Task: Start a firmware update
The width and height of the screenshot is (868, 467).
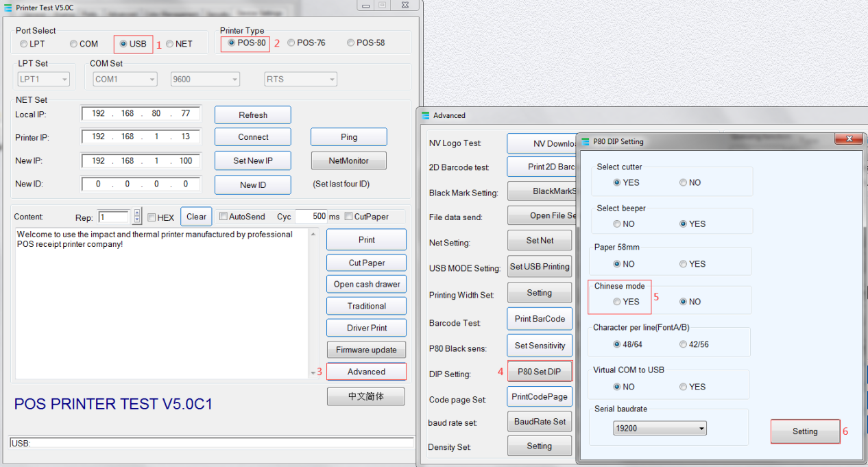Action: coord(366,350)
